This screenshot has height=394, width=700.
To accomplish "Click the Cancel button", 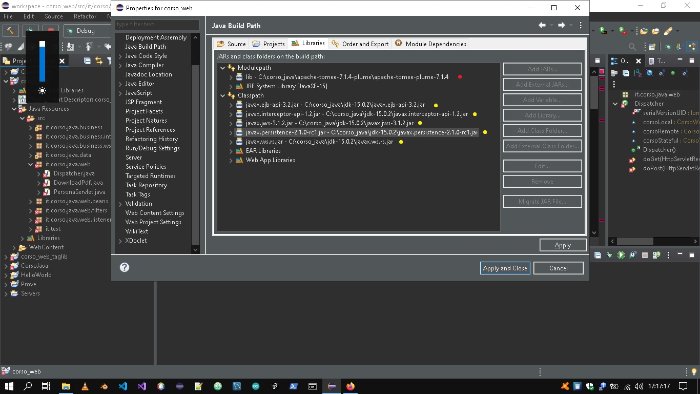I will pos(558,268).
